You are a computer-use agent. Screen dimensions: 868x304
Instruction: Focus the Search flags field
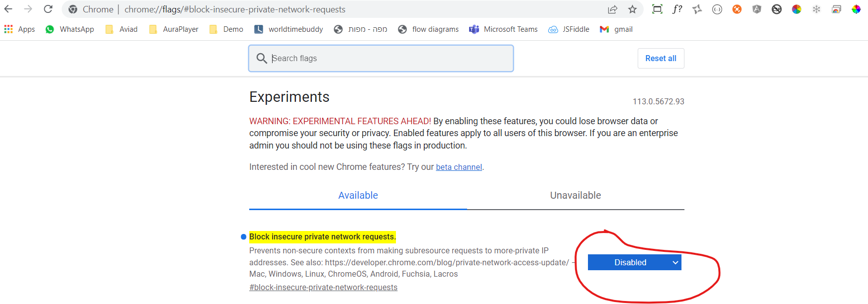click(381, 59)
